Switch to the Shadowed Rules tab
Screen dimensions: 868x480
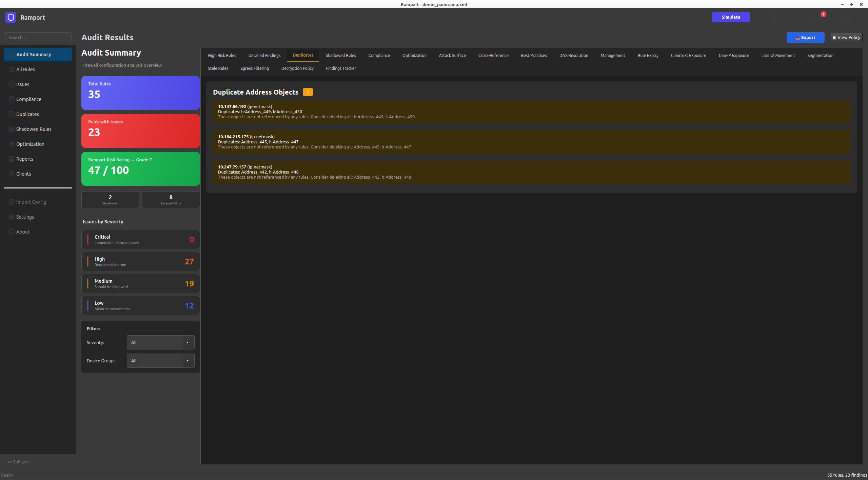click(x=340, y=55)
